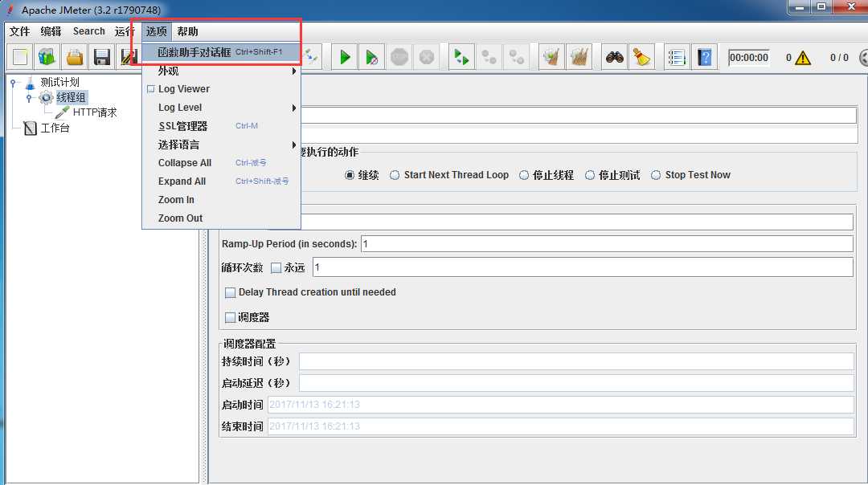
Task: Select Start Next Thread Loop option
Action: click(394, 175)
